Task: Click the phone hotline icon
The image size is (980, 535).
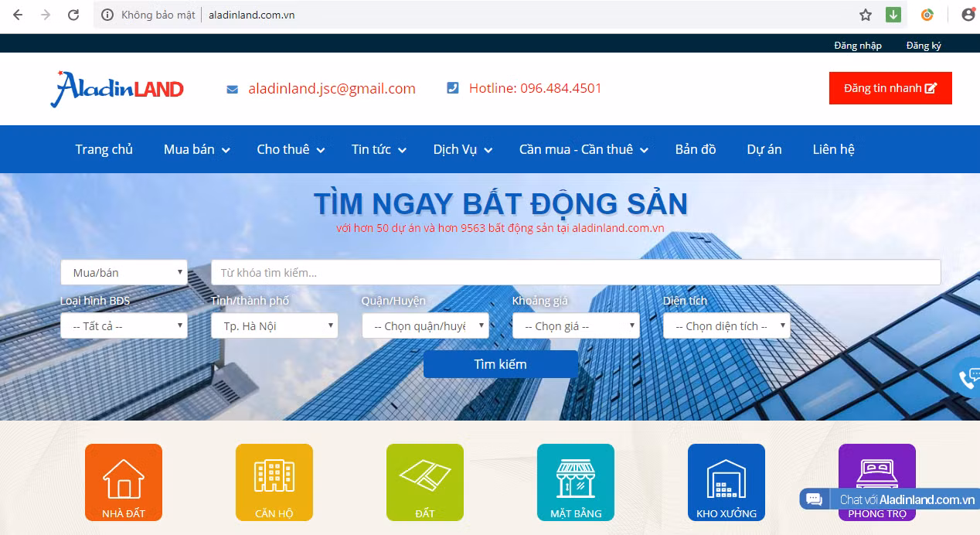Action: click(x=453, y=88)
